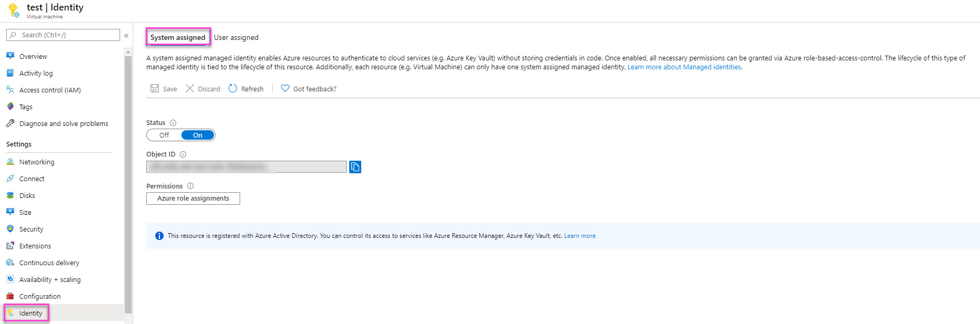Click the Continuous delivery icon
Screen dimensions: 980x324
10,263
